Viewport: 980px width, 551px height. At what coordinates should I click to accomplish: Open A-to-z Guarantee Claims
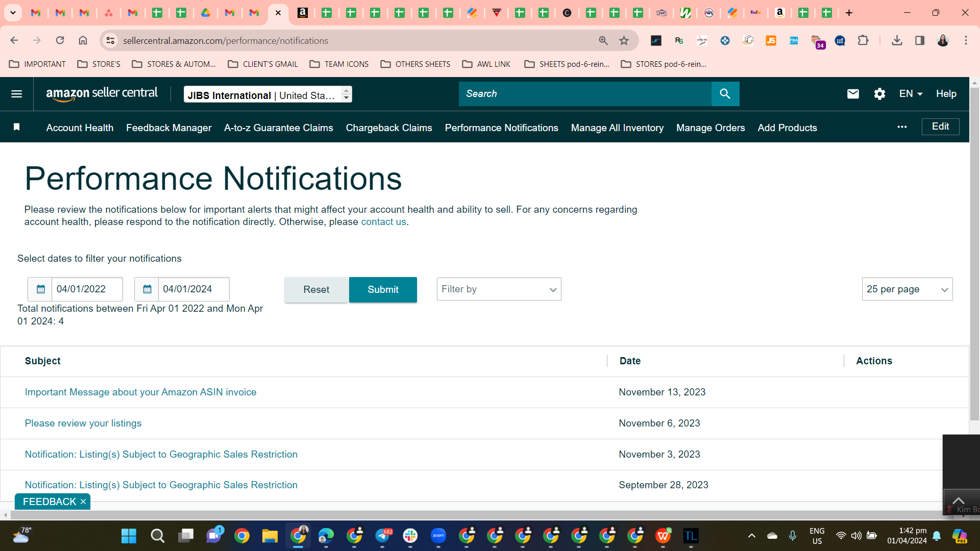point(278,128)
